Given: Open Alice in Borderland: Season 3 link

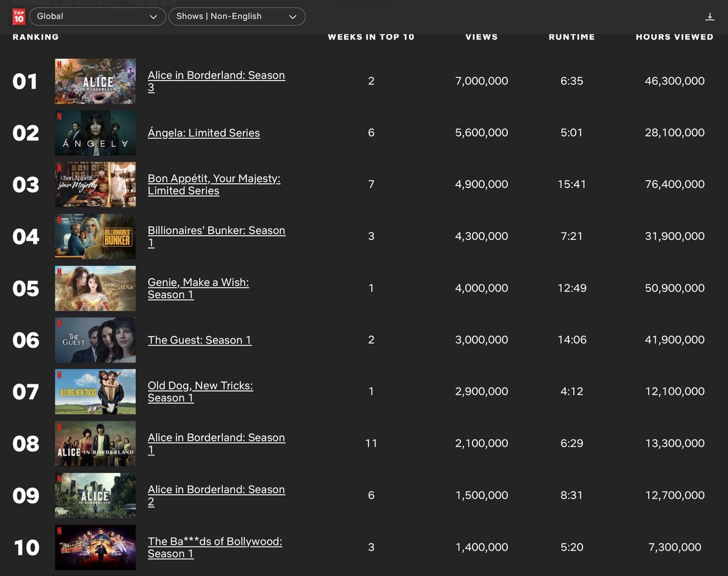Looking at the screenshot, I should tap(217, 81).
